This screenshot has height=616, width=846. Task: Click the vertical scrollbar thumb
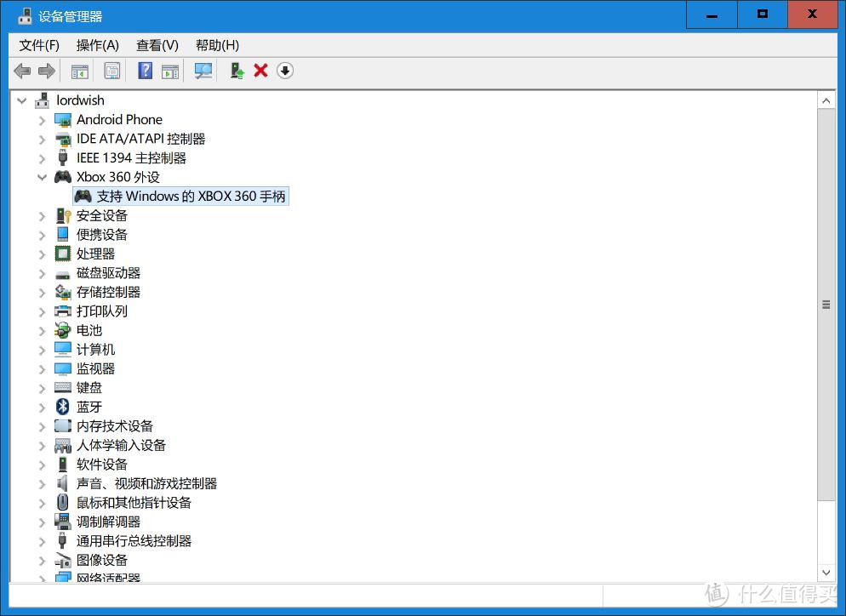coord(826,305)
